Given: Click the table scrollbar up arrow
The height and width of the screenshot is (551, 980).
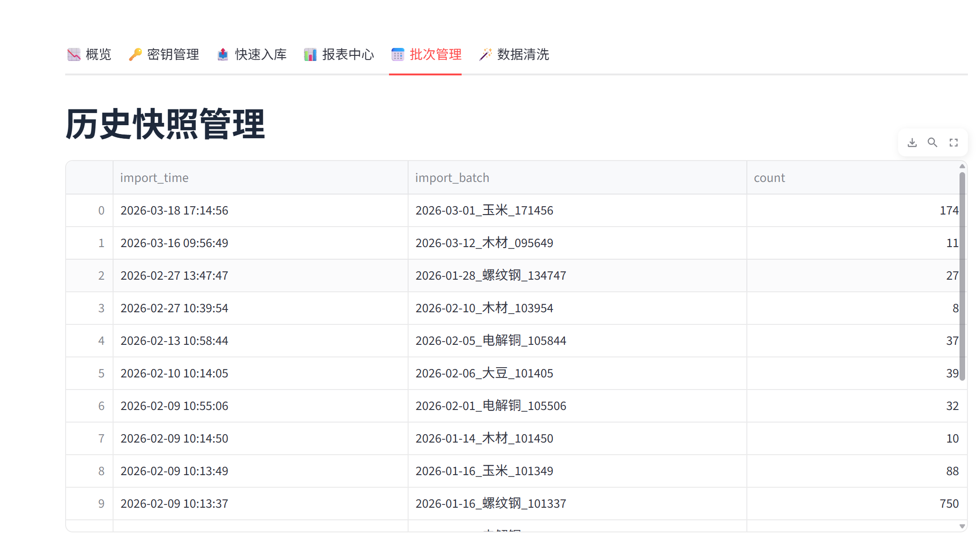Looking at the screenshot, I should click(x=962, y=166).
